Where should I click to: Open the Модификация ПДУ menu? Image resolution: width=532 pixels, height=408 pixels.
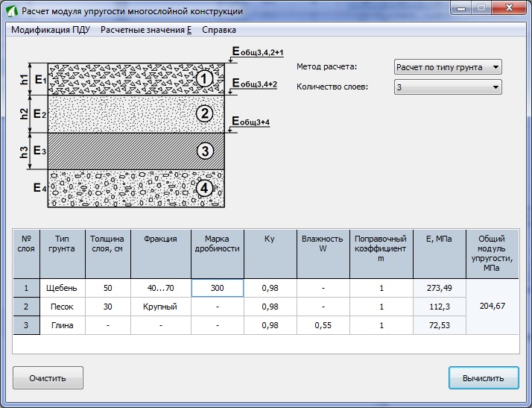[x=51, y=30]
